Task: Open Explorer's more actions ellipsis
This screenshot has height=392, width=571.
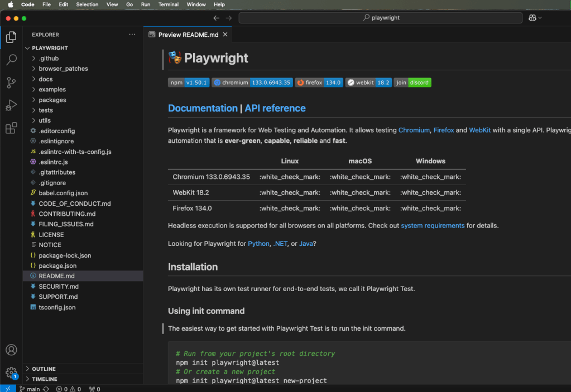Action: pyautogui.click(x=132, y=35)
